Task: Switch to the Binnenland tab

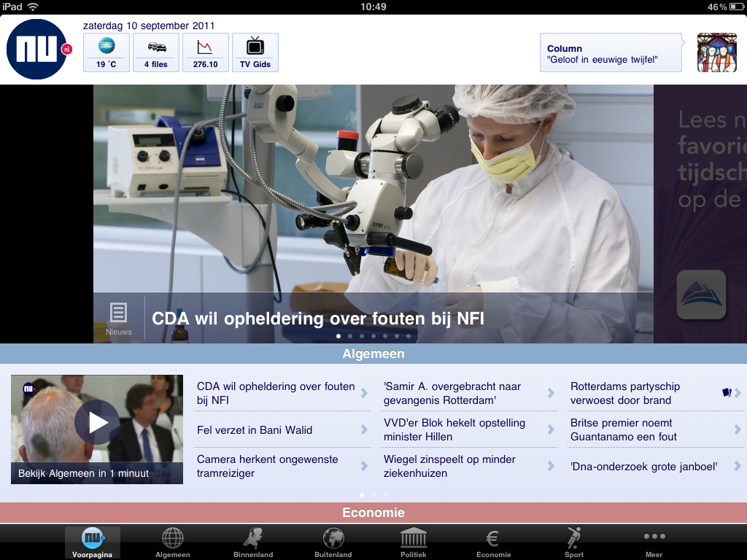Action: (x=253, y=543)
